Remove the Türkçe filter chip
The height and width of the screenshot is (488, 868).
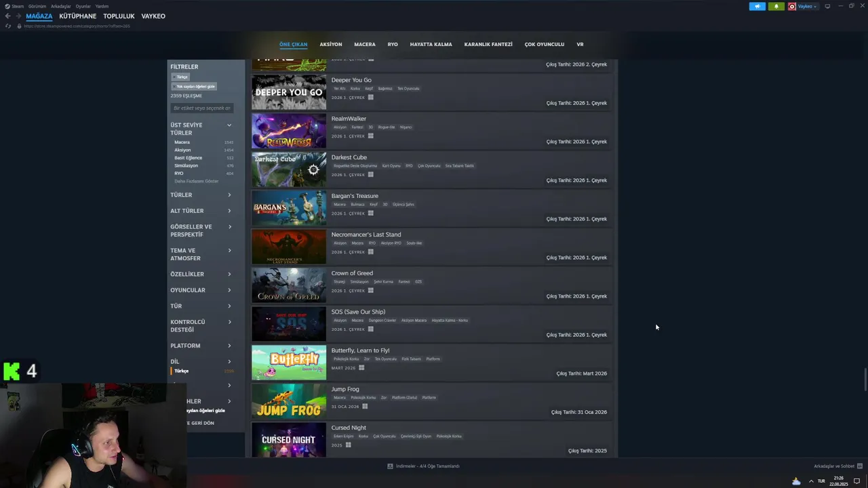pyautogui.click(x=180, y=77)
